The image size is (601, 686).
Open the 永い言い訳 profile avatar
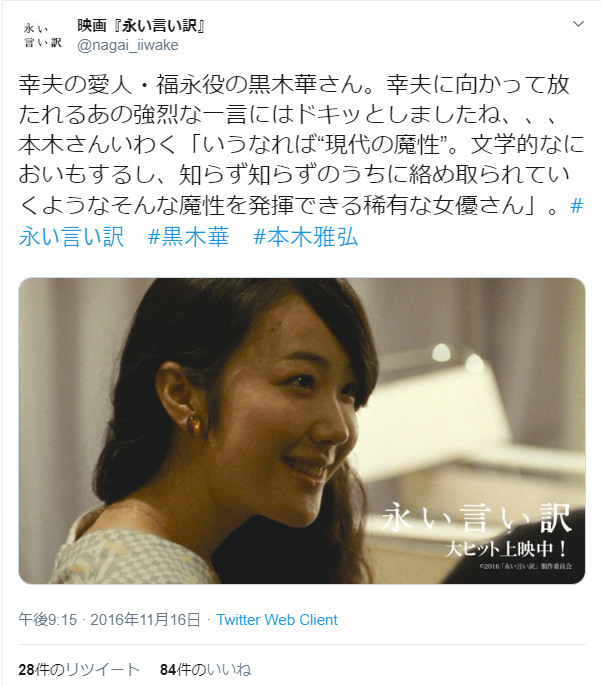pos(42,35)
